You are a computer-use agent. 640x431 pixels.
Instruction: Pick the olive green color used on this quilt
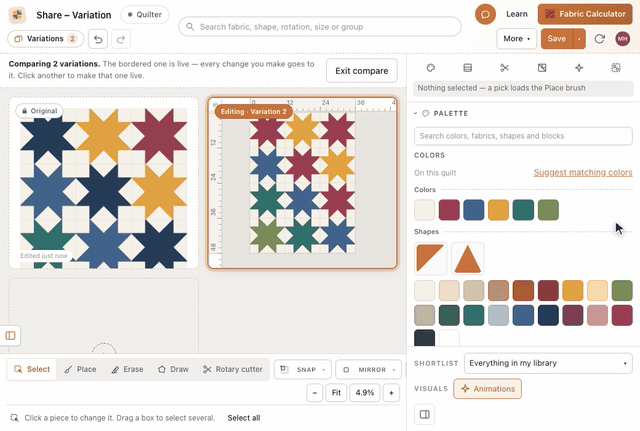(548, 210)
